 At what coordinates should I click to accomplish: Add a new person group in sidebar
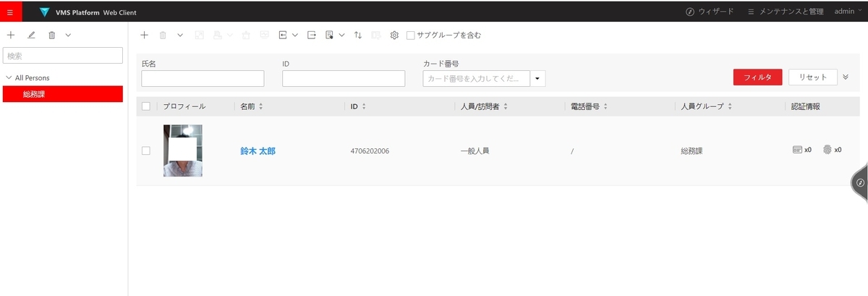click(x=11, y=35)
